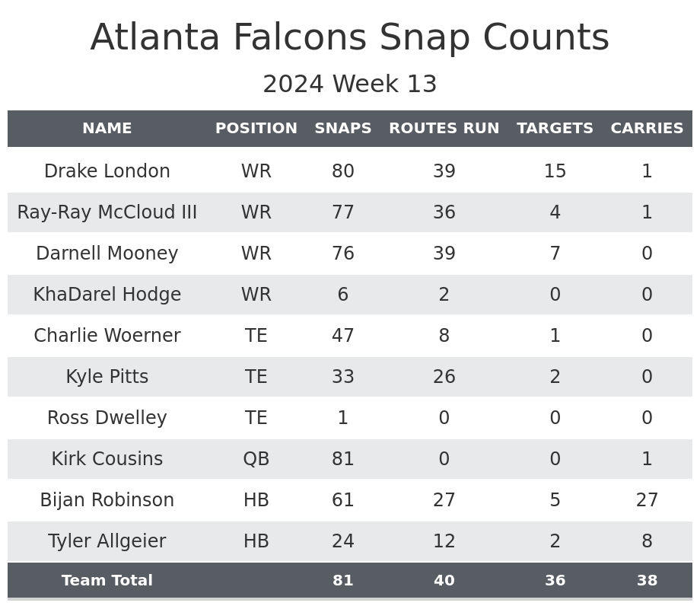This screenshot has width=700, height=606.
Task: Click KhaDarel Hodge's name
Action: pyautogui.click(x=107, y=295)
